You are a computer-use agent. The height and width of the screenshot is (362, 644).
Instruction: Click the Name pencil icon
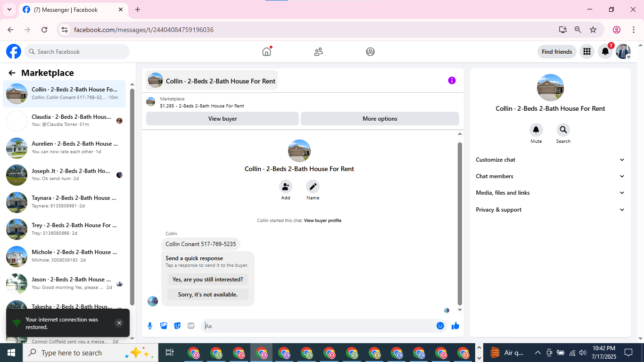pos(313,187)
